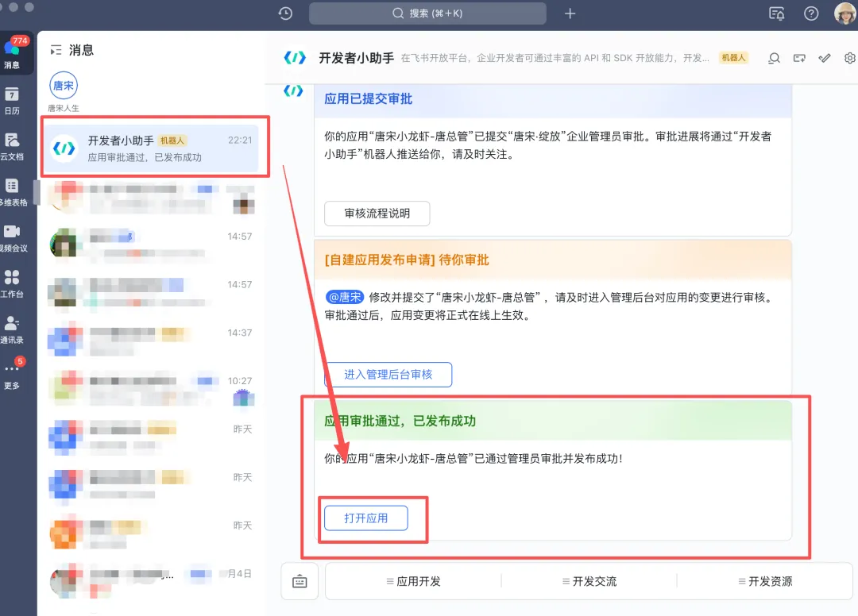Open the Calendar (日历) sidebar icon

[12, 101]
